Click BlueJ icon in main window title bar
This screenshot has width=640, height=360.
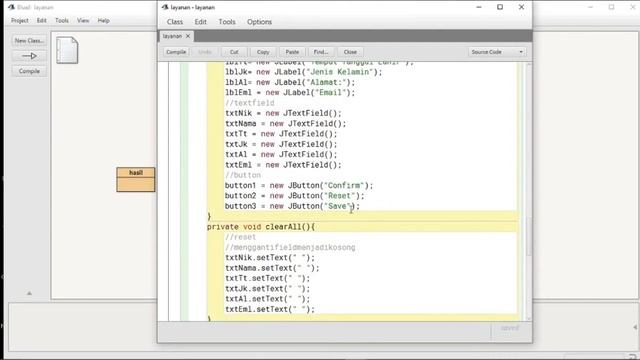pos(11,7)
